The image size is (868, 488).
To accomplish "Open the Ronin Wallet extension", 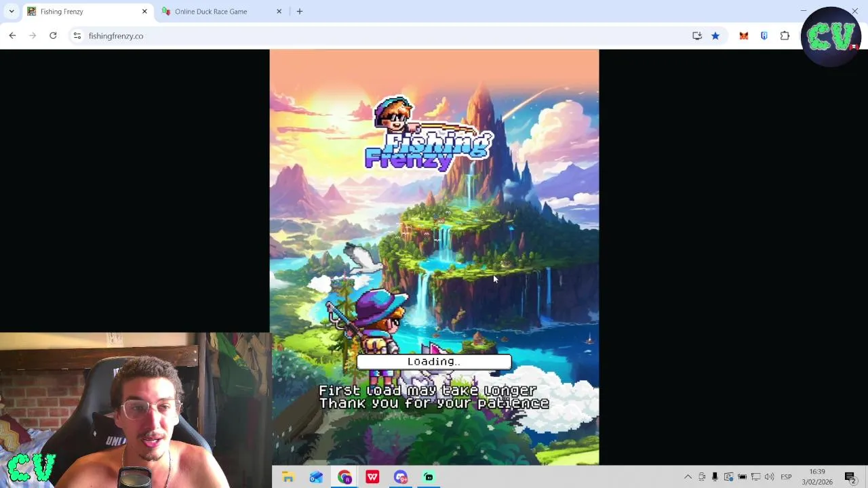I will (764, 36).
